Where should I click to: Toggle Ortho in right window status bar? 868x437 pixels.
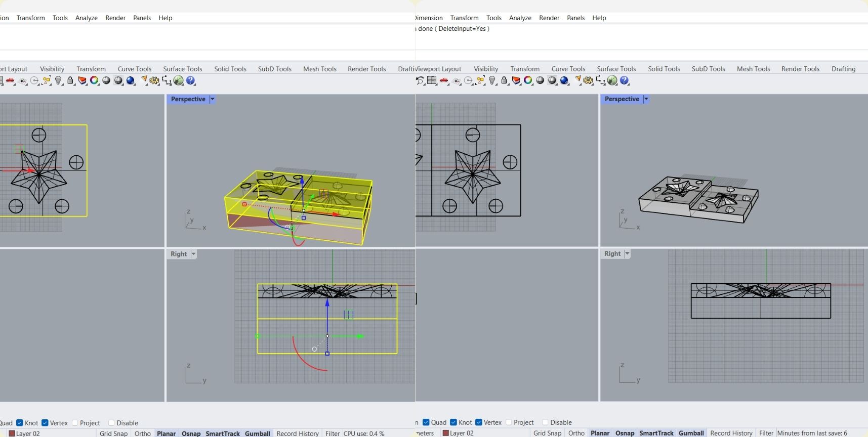(576, 433)
